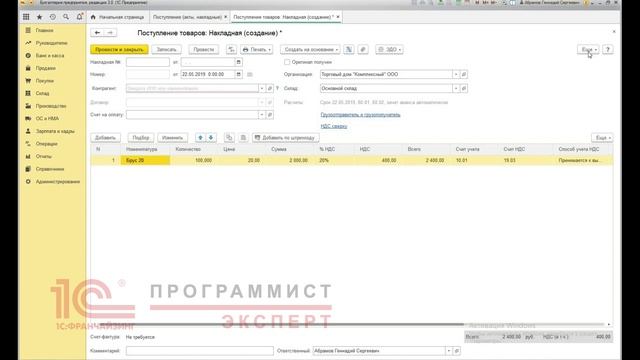Go forward with the right arrow button

110,33
